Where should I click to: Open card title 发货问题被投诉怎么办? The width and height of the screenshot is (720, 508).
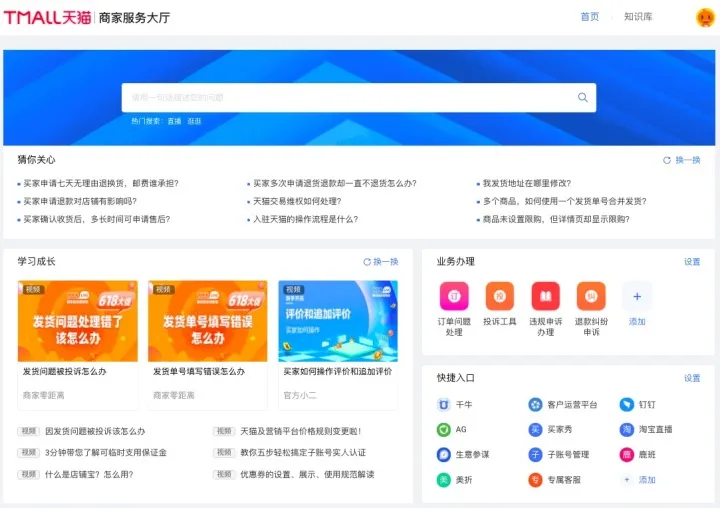point(64,371)
